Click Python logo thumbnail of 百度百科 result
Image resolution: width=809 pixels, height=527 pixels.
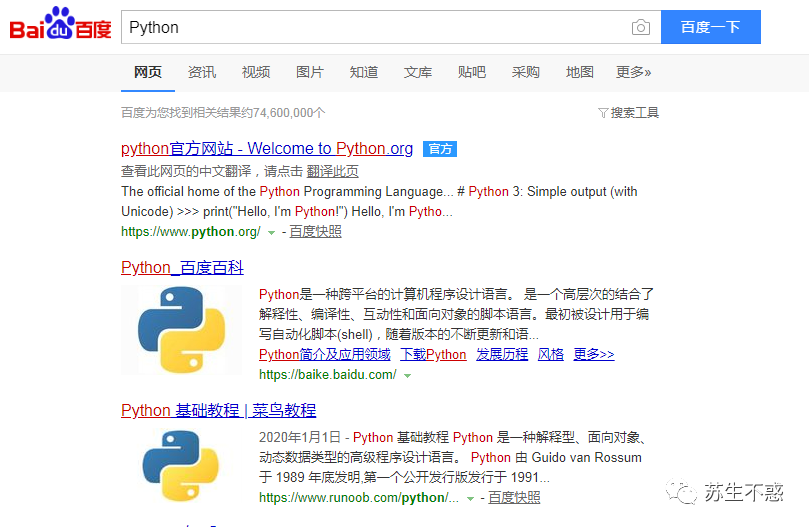click(x=182, y=330)
